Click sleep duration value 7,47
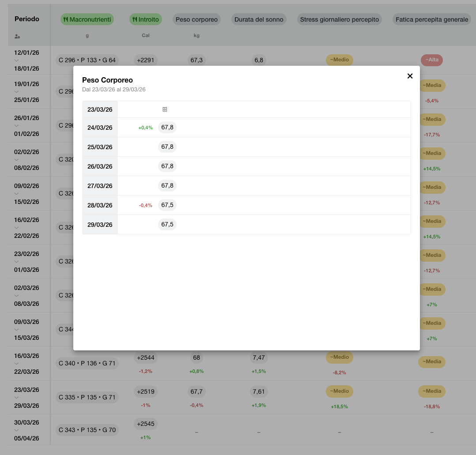This screenshot has width=476, height=455. pos(259,357)
